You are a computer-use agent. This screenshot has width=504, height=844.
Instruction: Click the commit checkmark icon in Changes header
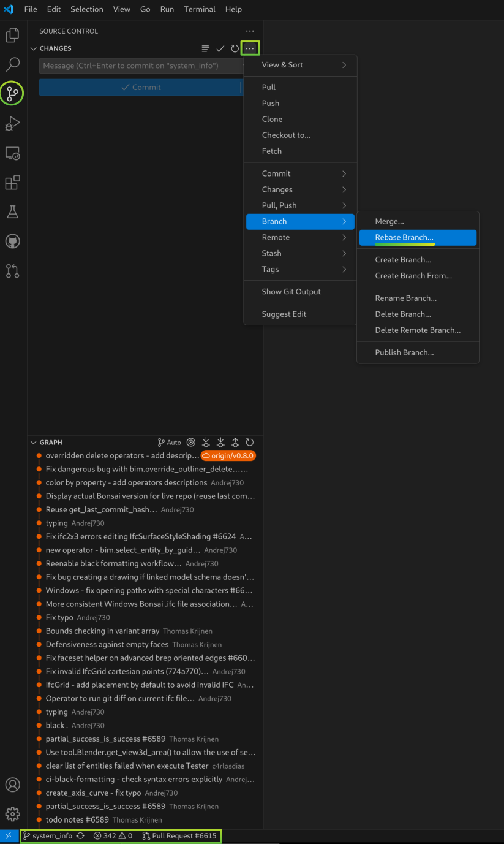point(220,48)
